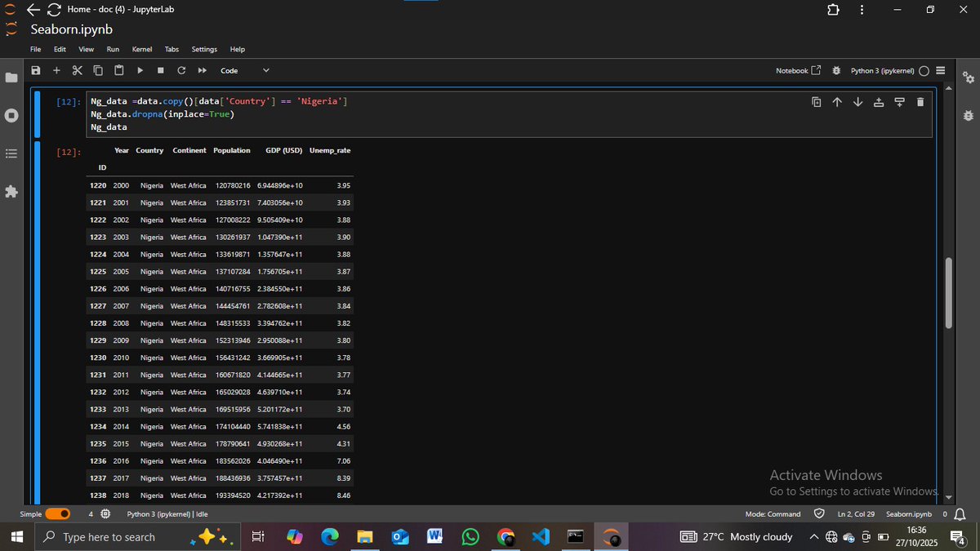Open the Help menu
This screenshot has width=980, height=551.
pyautogui.click(x=237, y=50)
